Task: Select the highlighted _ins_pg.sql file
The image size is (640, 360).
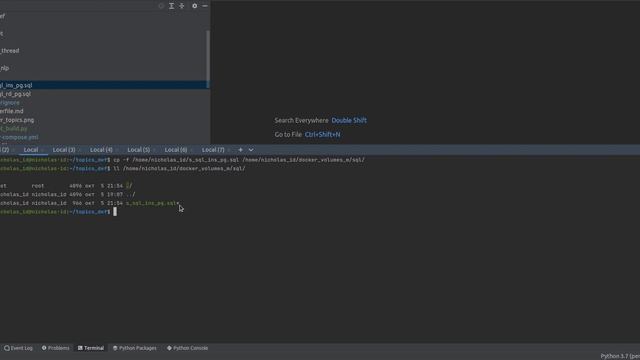Action: pos(104,85)
